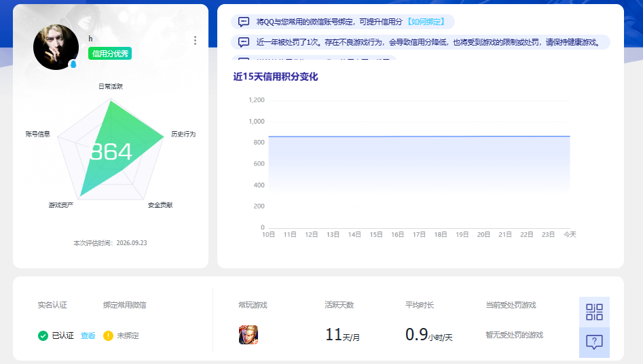
Task: Open the help question bubble icon
Action: 594,342
